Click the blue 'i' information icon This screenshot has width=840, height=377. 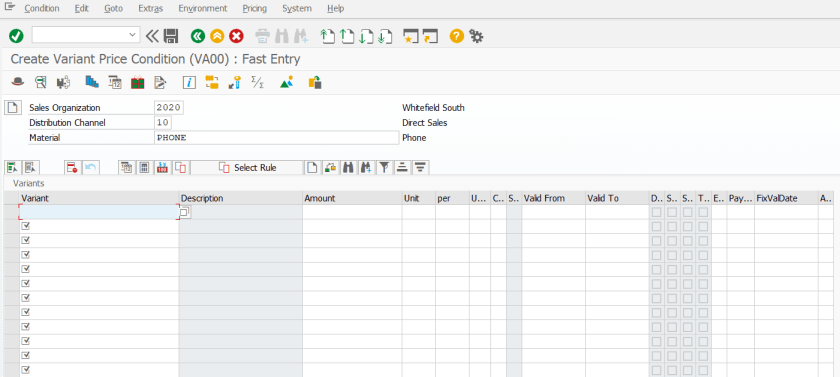pos(190,82)
